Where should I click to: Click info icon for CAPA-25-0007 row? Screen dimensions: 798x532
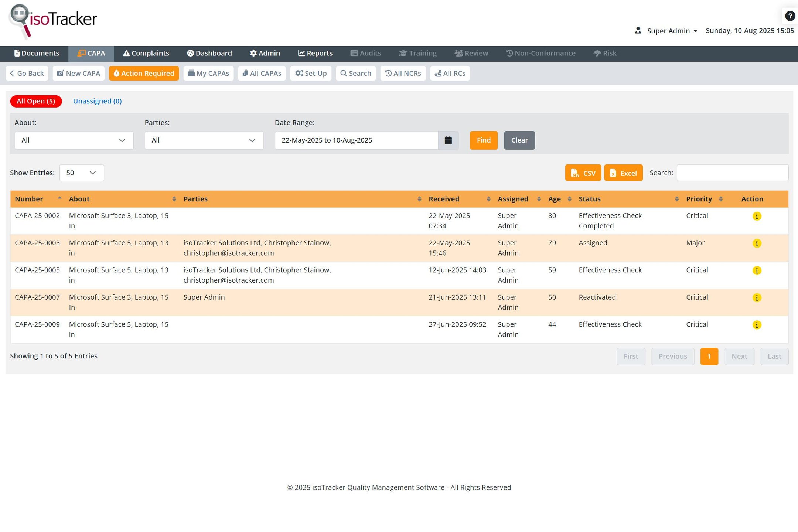point(757,298)
